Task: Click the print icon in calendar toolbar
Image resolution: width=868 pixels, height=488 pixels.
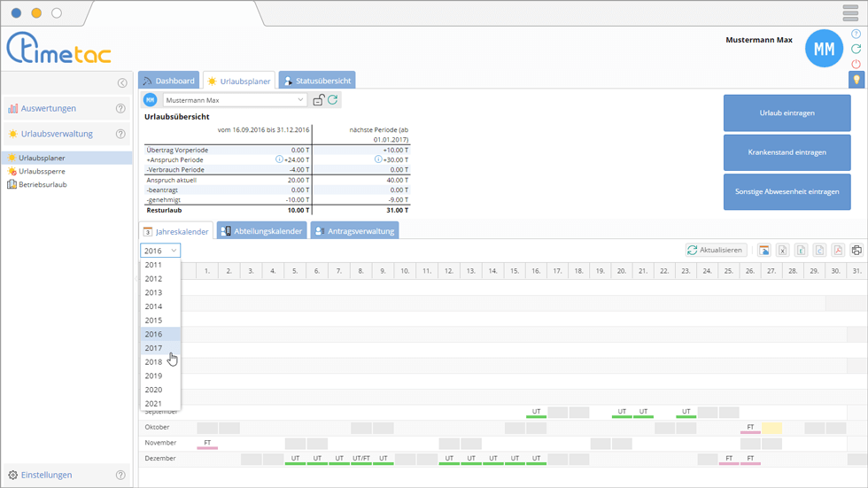Action: pyautogui.click(x=856, y=251)
